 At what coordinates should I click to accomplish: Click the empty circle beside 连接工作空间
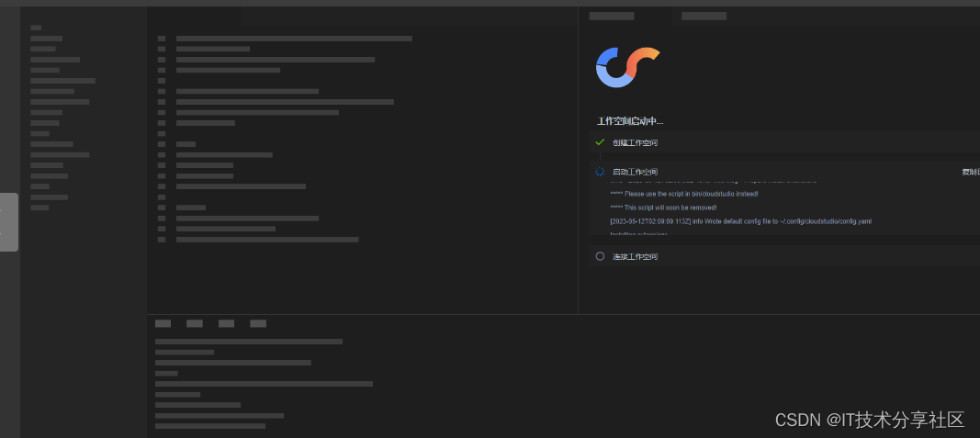pyautogui.click(x=600, y=256)
